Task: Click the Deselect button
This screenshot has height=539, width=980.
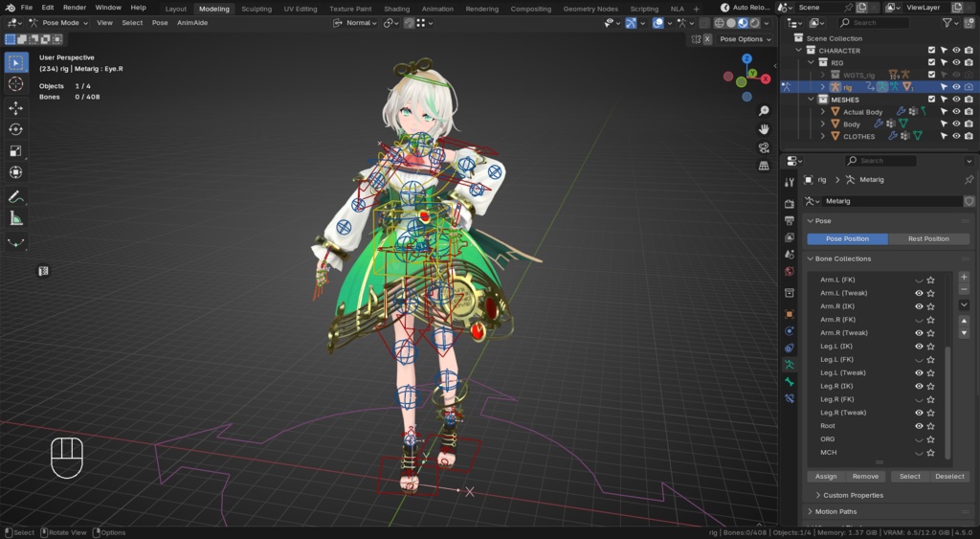Action: [949, 477]
